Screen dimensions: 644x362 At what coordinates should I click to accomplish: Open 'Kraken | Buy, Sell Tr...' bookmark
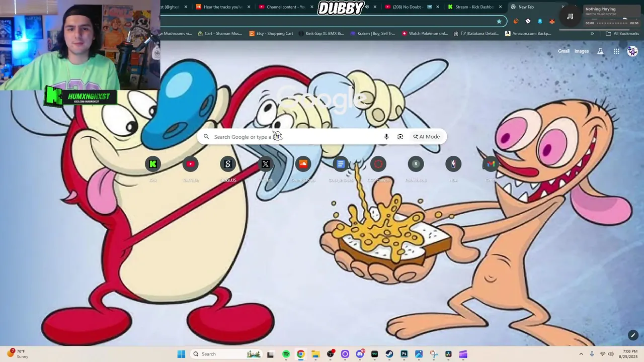tap(373, 34)
